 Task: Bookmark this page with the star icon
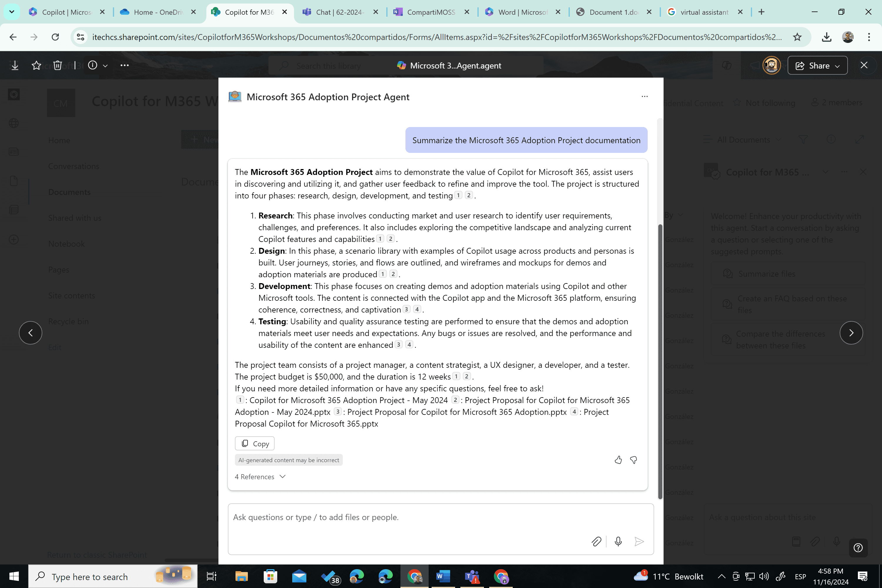797,37
